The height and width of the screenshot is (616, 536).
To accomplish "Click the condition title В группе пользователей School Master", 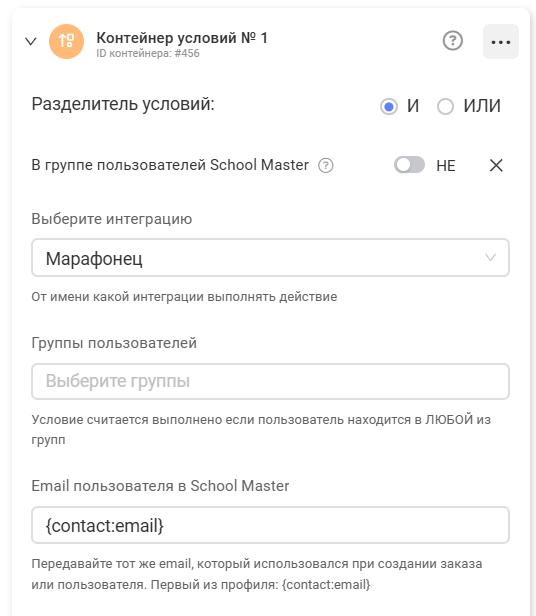I will tap(170, 165).
